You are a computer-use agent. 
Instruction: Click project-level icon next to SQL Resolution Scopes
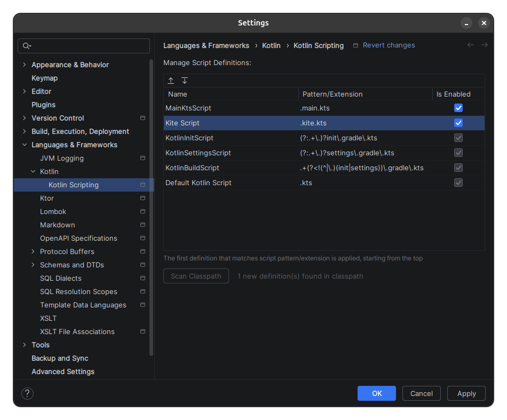click(142, 291)
